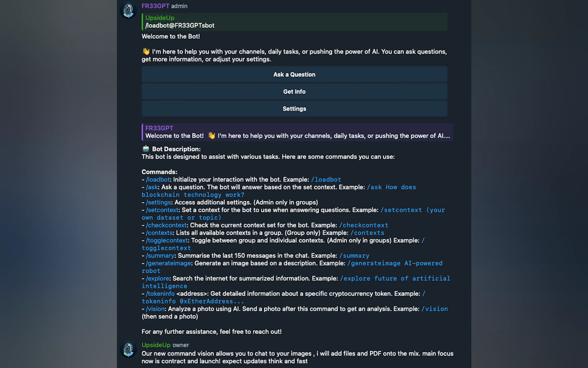Click waving hand emoji in quoted FR33GPT reply
Viewport: 588px width, 368px height.
pyautogui.click(x=212, y=136)
